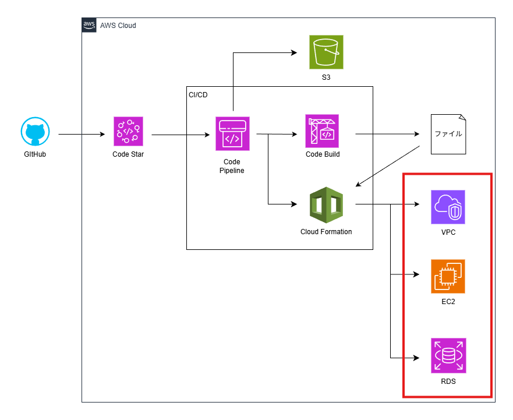The width and height of the screenshot is (513, 420).
Task: Select the Cloud Formation icon
Action: [326, 204]
